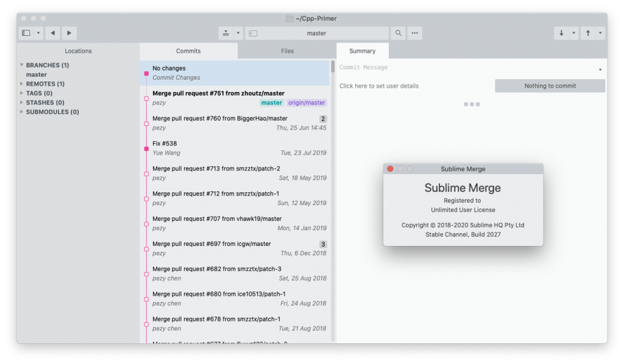624x364 pixels.
Task: Select the master branch in sidebar
Action: tap(37, 74)
